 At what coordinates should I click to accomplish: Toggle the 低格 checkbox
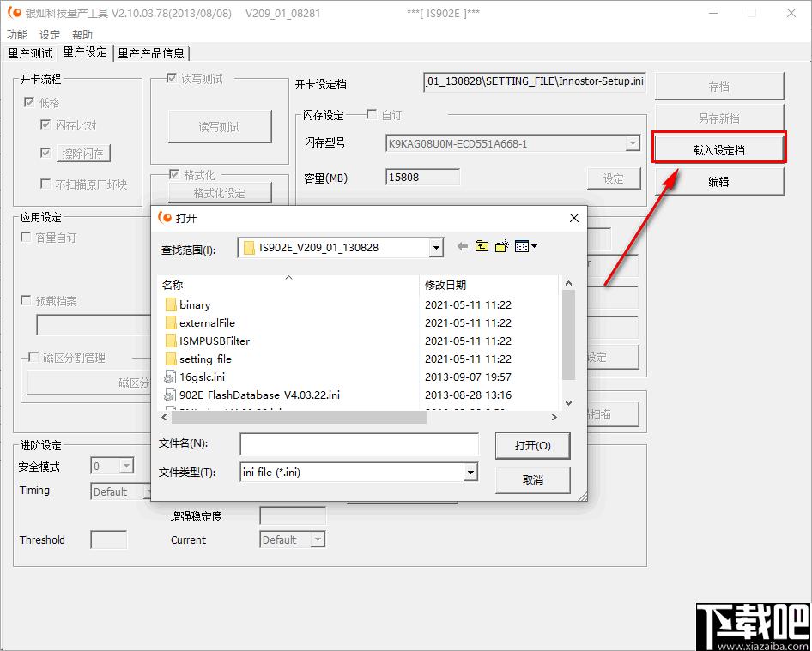(x=29, y=102)
